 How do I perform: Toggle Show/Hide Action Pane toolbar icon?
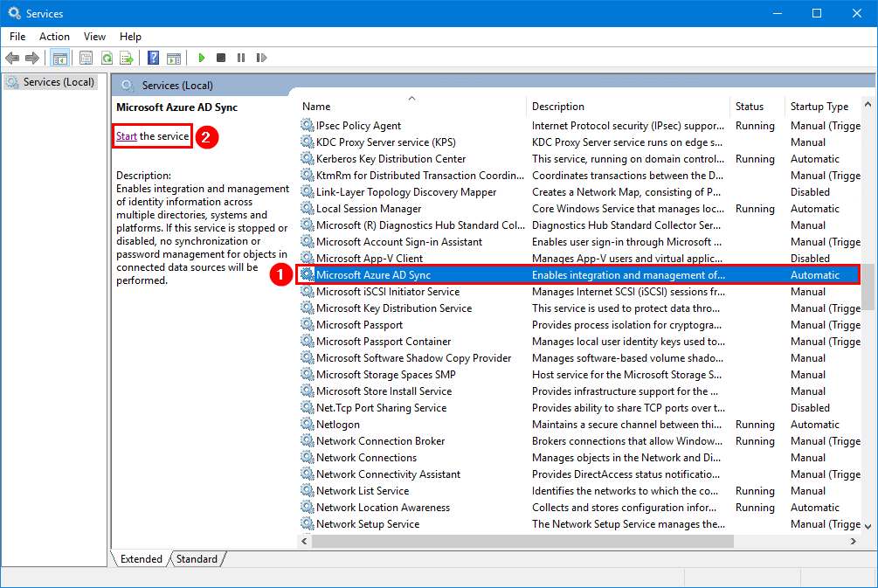click(x=174, y=58)
